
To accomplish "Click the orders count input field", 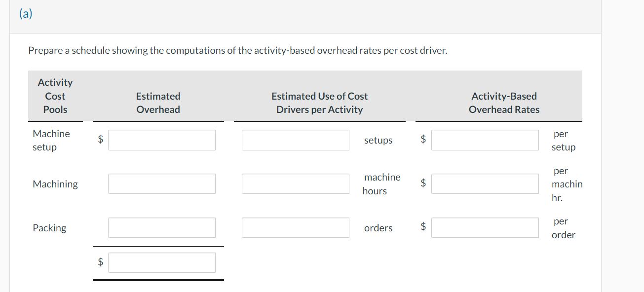I will (295, 227).
